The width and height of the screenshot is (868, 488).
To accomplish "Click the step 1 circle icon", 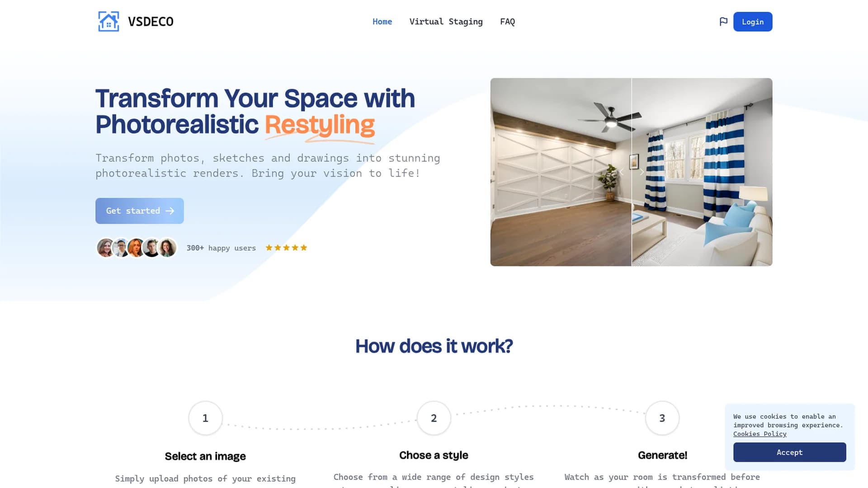I will click(x=205, y=418).
